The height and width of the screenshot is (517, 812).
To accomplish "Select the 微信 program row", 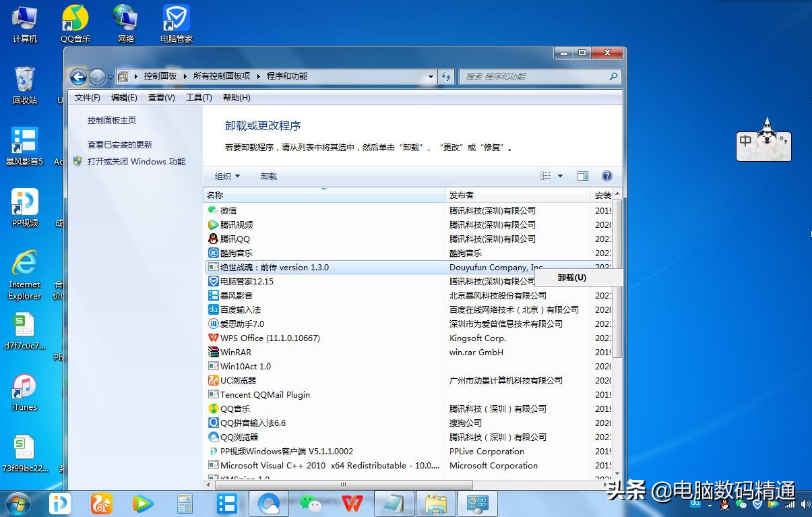I will pyautogui.click(x=407, y=211).
